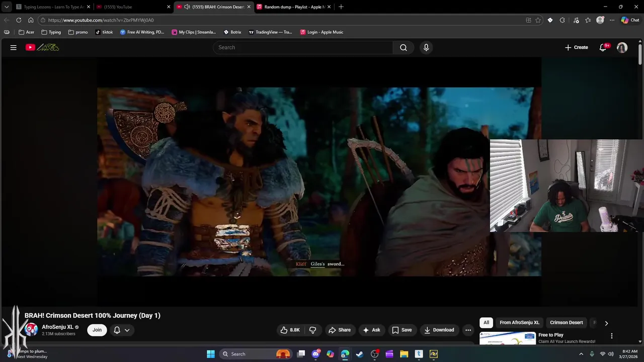Viewport: 644px width, 362px height.
Task: Open browser extensions puzzle icon
Action: (x=562, y=20)
